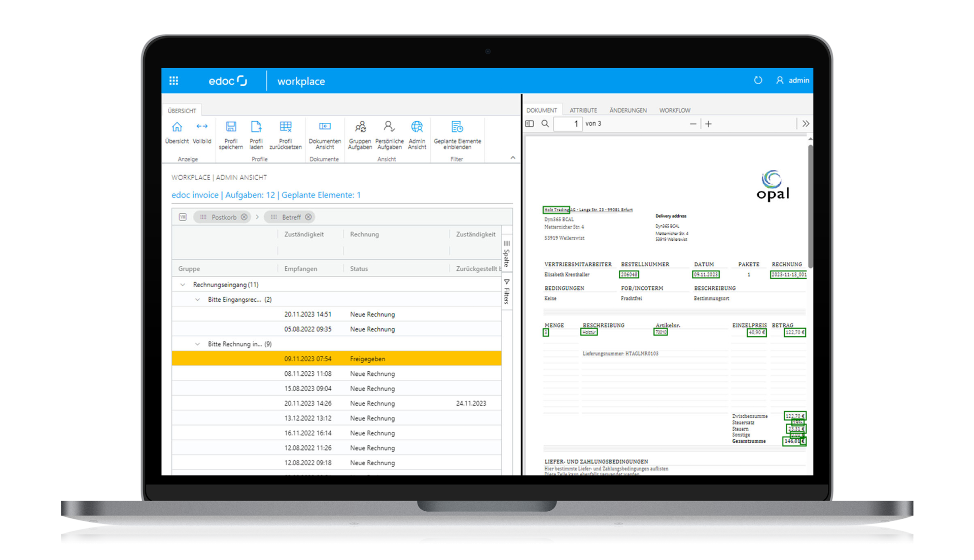Toggle the sidebar panel icon beside search
The image size is (974, 560).
529,123
